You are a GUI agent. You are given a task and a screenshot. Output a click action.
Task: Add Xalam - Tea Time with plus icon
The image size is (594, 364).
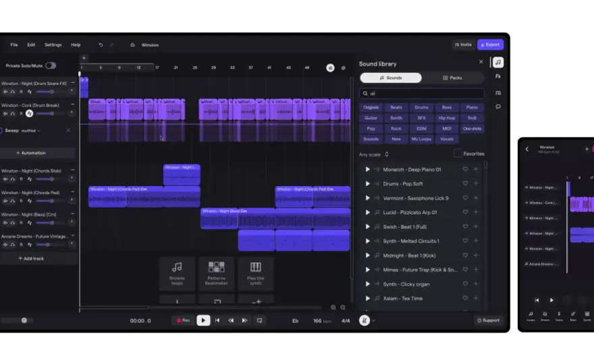[476, 298]
